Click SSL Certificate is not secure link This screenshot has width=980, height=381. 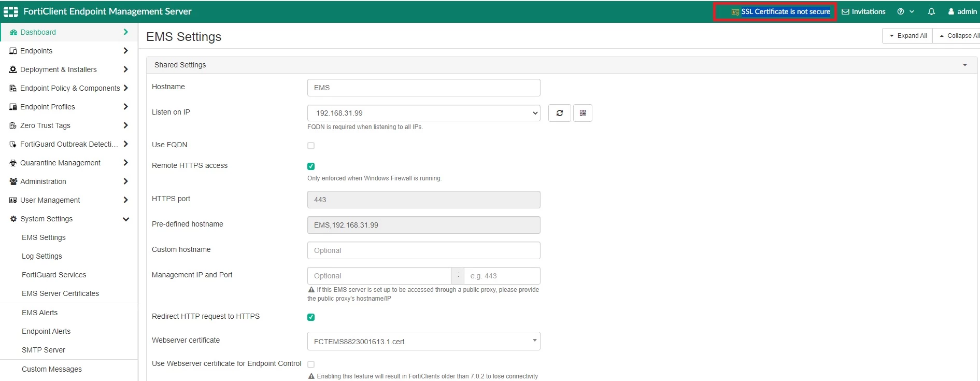pos(786,11)
